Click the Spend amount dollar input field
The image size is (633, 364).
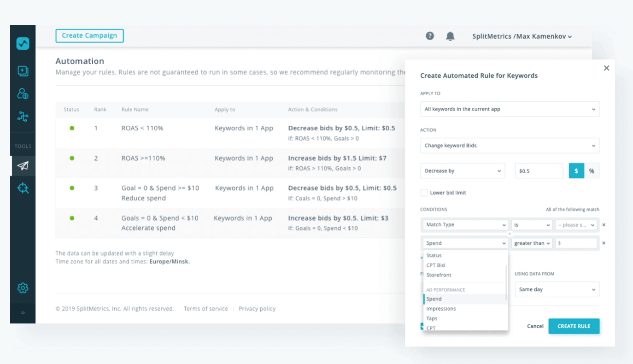[x=576, y=243]
